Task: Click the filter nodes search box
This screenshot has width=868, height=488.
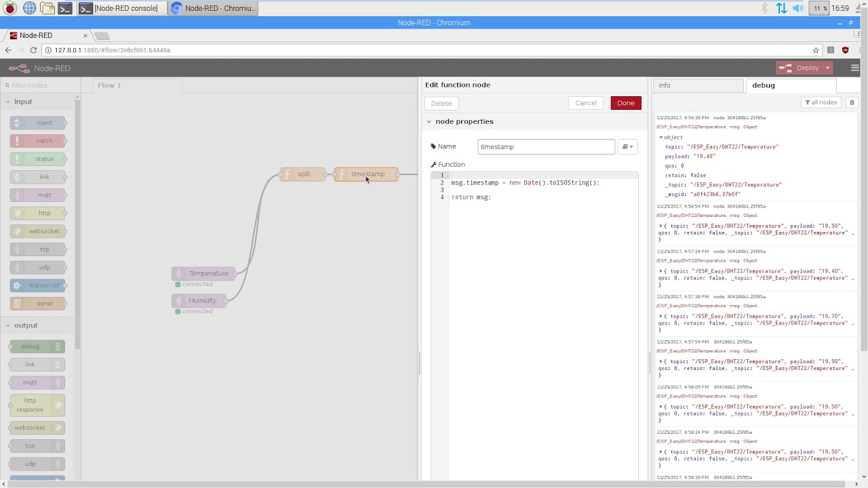Action: pos(40,85)
